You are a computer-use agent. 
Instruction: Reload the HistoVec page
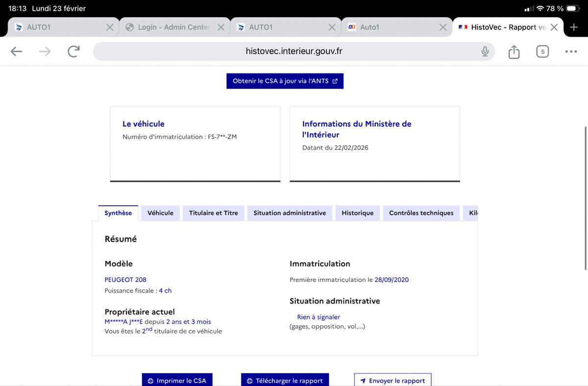(x=73, y=51)
